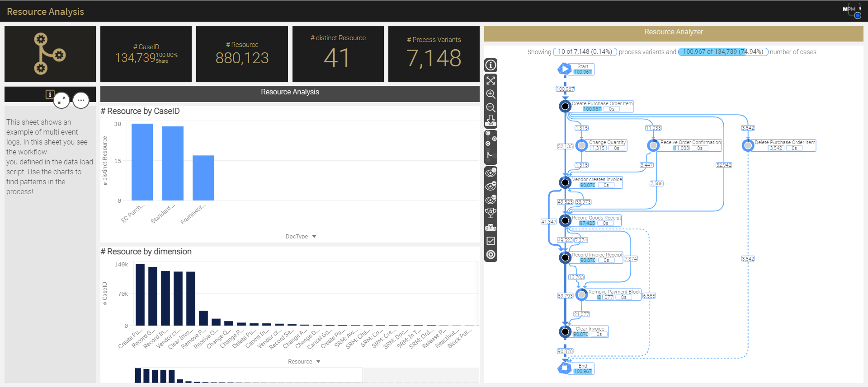Click the 52,135 edge label

(x=565, y=146)
